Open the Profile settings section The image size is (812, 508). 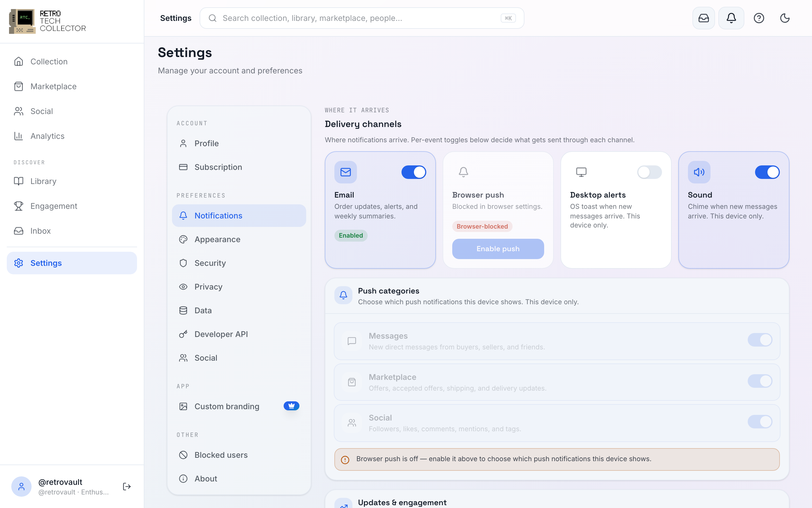(239, 143)
